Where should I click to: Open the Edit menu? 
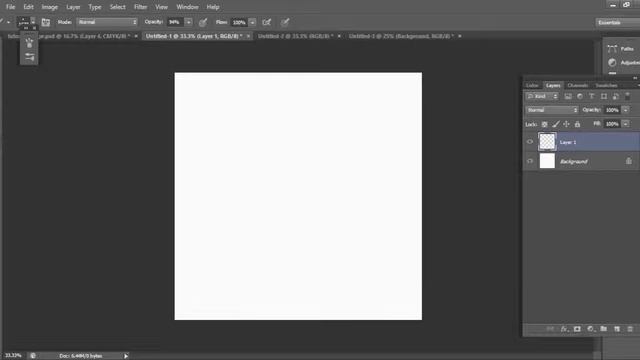[28, 7]
